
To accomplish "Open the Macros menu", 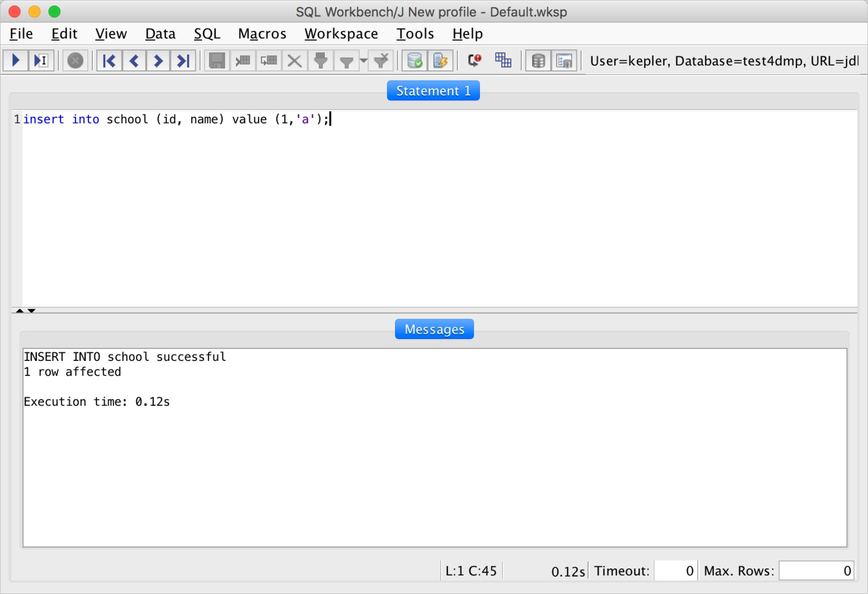I will [262, 34].
